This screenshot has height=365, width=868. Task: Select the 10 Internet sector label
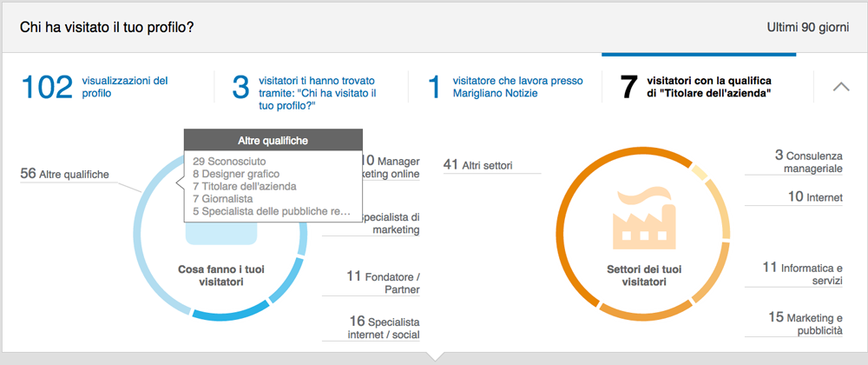coord(814,197)
